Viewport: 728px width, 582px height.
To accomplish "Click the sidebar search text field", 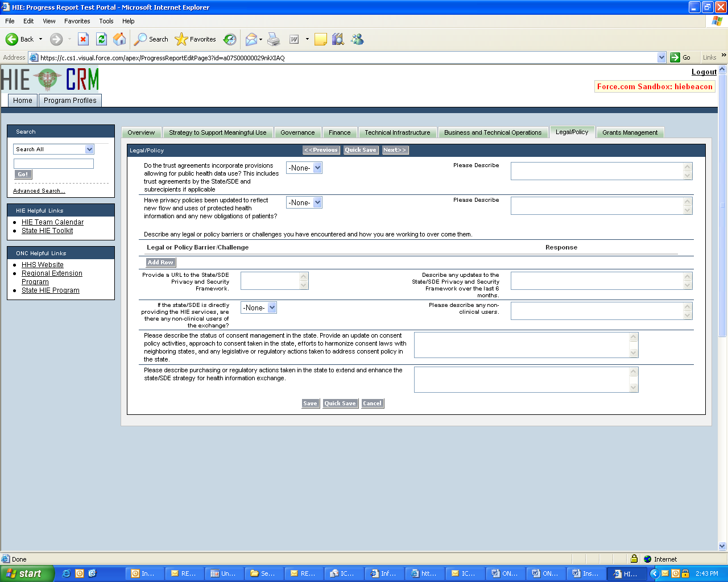I will click(x=53, y=164).
